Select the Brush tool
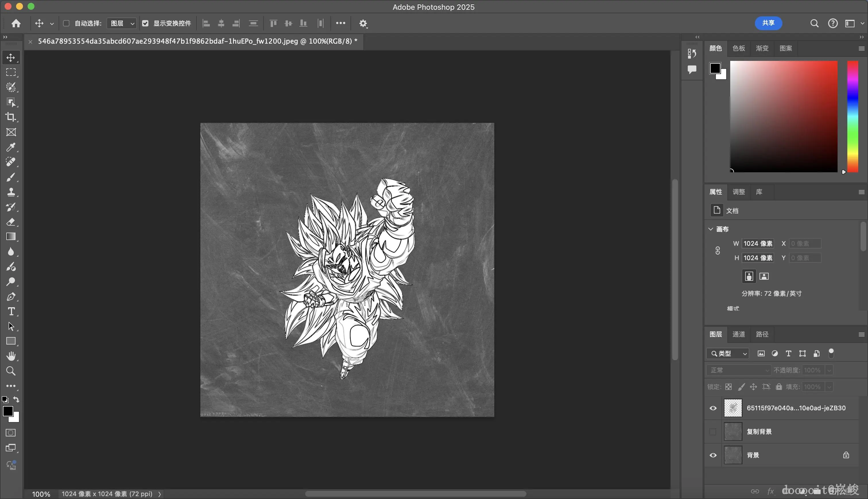Image resolution: width=868 pixels, height=499 pixels. point(11,177)
